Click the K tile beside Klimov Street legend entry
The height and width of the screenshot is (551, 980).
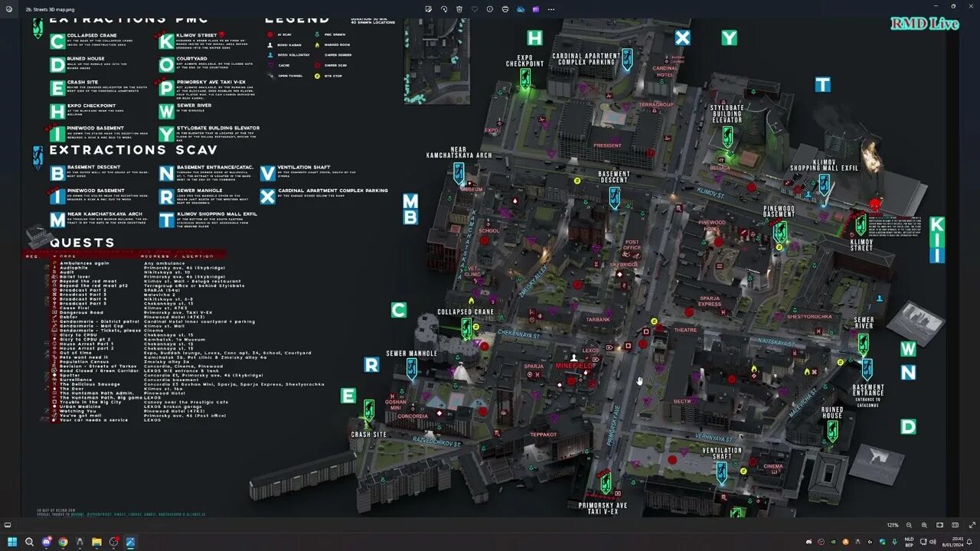166,41
